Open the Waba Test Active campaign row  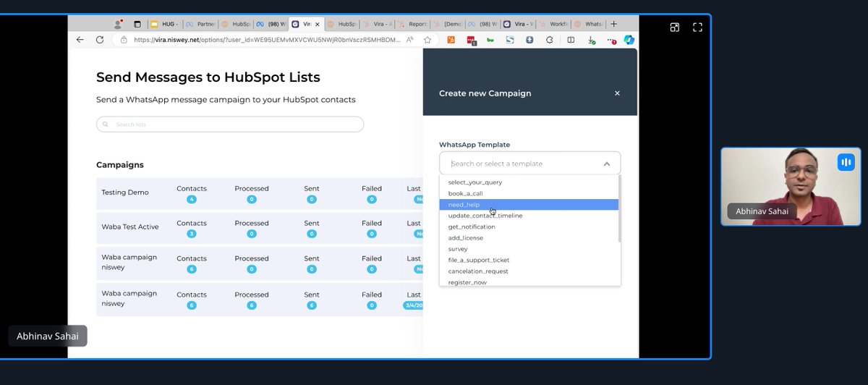click(259, 228)
